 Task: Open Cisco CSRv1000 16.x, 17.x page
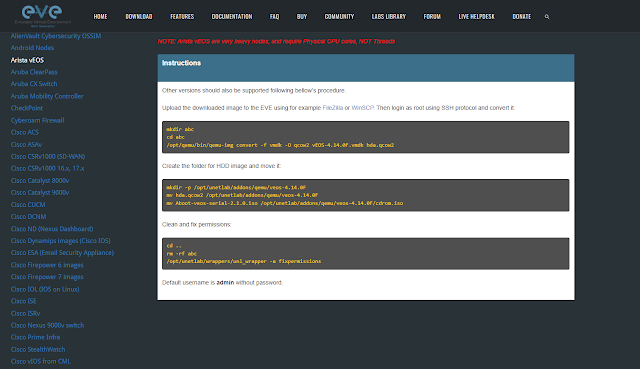[x=48, y=168]
